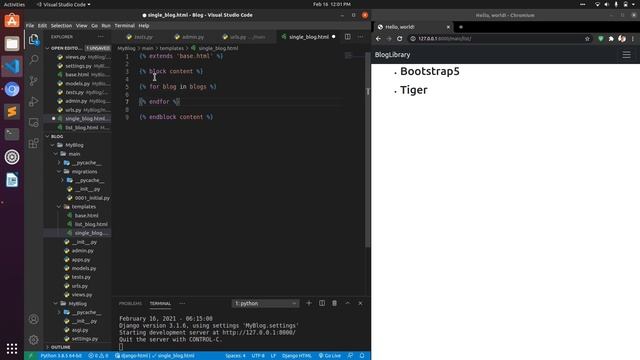Click Go Live in status bar

tap(330, 356)
